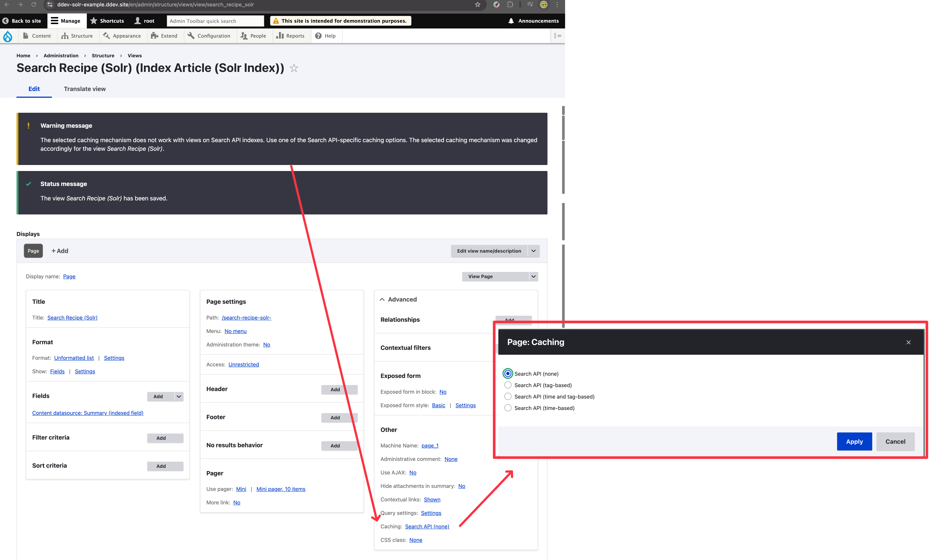This screenshot has height=560, width=932.
Task: Open browser extensions puzzle icon
Action: point(510,4)
